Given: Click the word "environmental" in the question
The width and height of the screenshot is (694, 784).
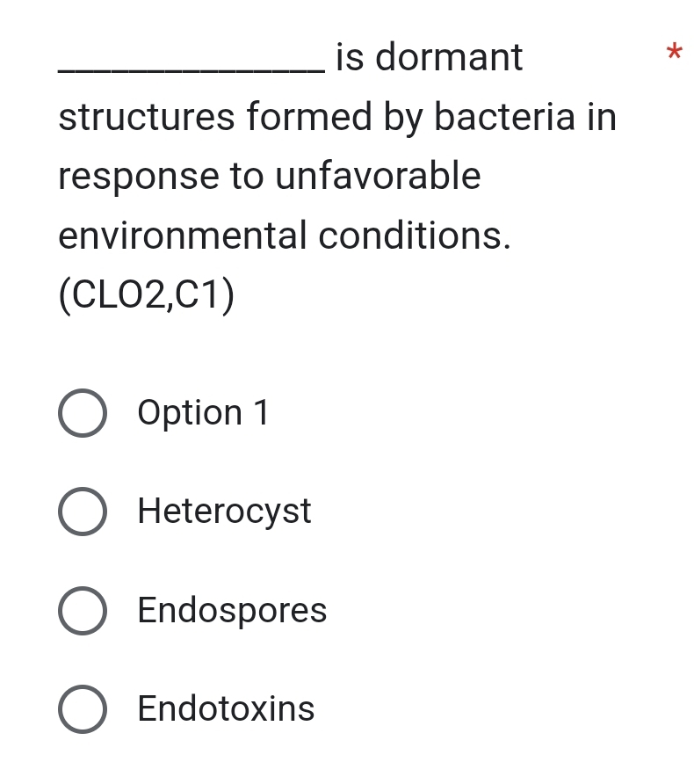Looking at the screenshot, I should point(182,236).
